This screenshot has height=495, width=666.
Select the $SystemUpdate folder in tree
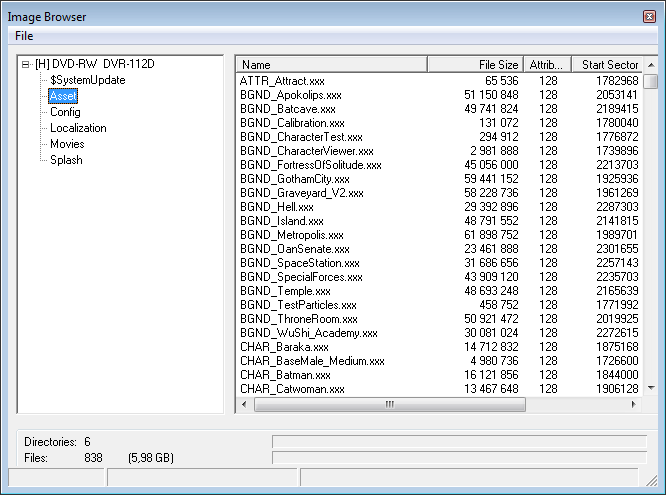point(87,80)
